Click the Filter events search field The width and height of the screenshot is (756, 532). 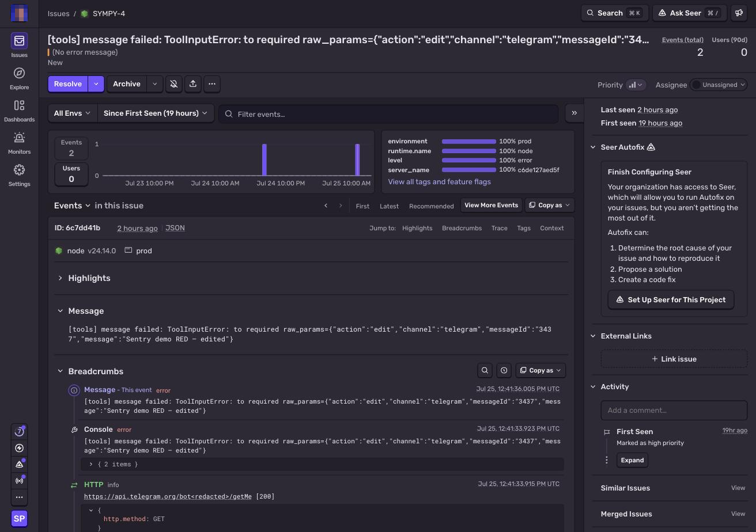[x=388, y=113]
